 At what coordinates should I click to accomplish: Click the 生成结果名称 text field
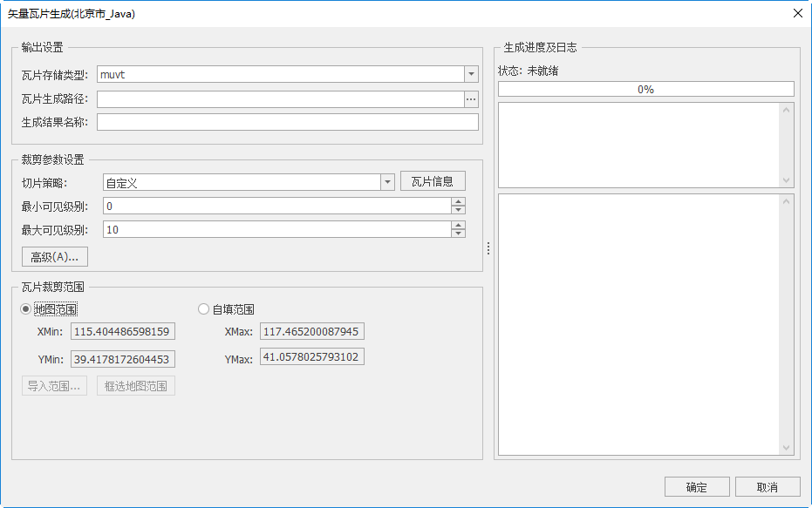point(288,122)
